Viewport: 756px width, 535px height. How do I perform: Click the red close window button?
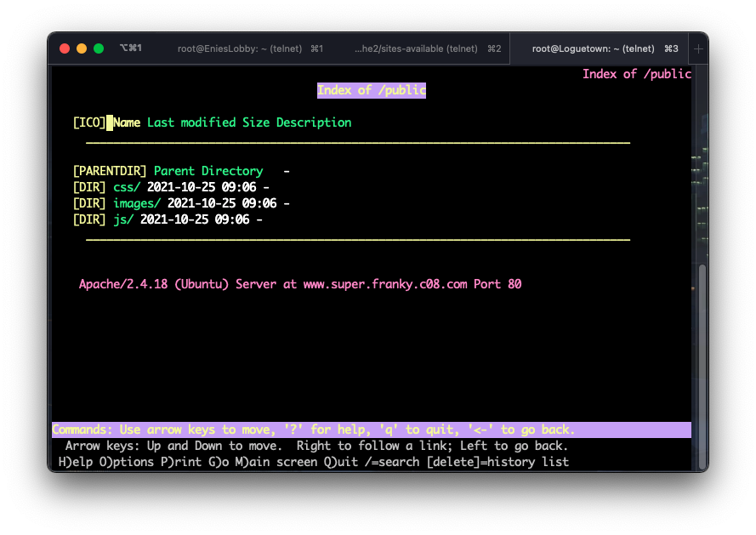(65, 48)
